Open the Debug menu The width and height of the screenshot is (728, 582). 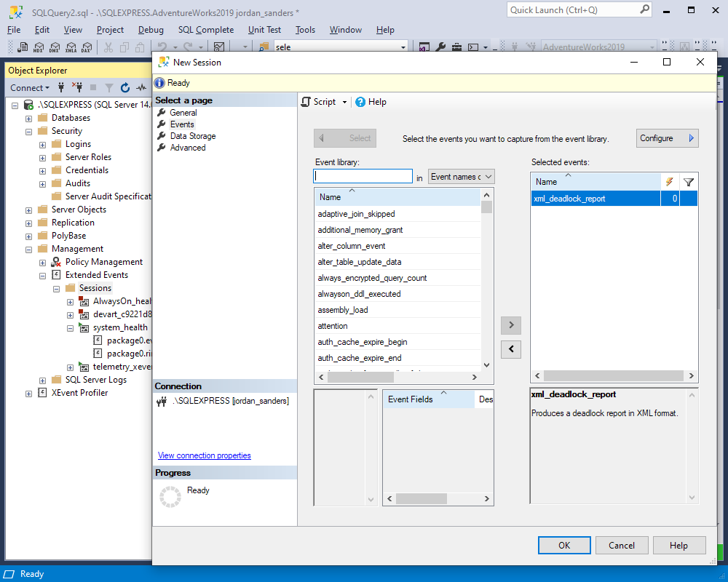[151, 30]
